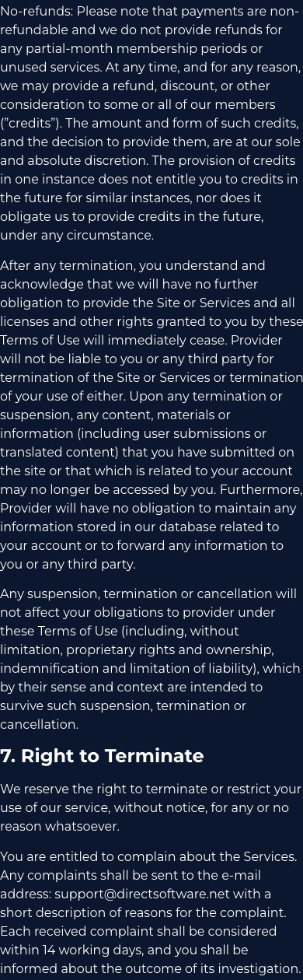Viewport: 303px width, 980px height.
Task: Open the support@directsoftware.net email address
Action: coord(141,894)
